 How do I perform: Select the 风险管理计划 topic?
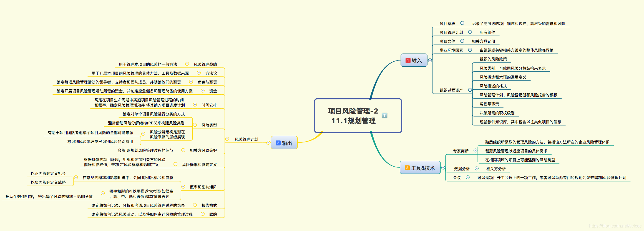point(246,139)
